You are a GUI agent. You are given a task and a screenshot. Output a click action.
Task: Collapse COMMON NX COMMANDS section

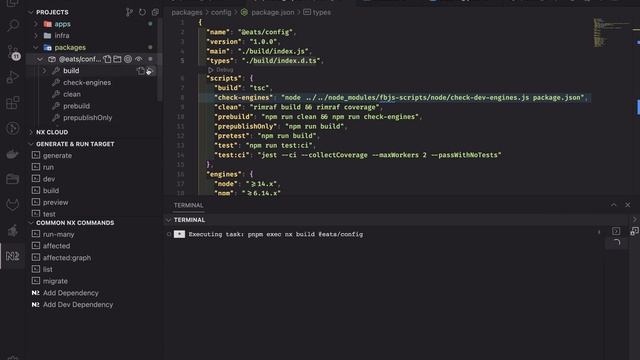coord(31,223)
